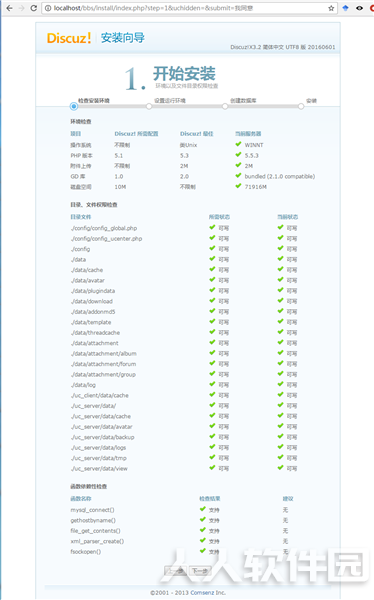The image size is (374, 600).
Task: Click the 10M disk space requirement value
Action: (120, 187)
